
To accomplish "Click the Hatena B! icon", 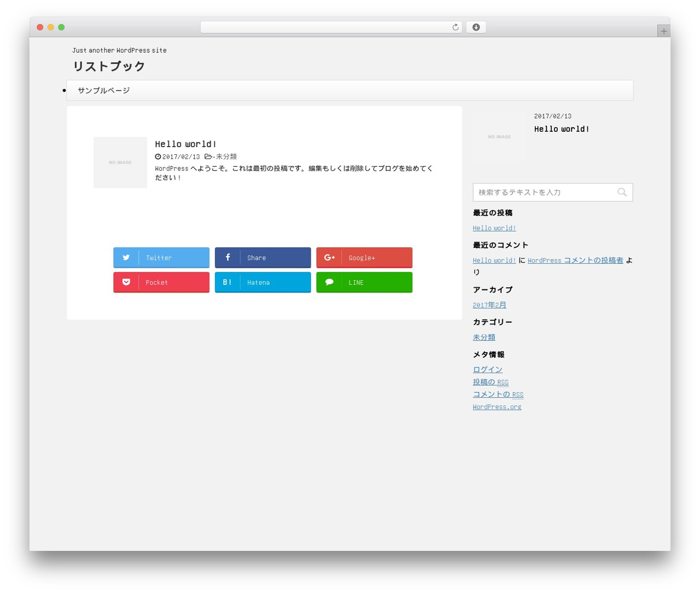I will (x=227, y=282).
